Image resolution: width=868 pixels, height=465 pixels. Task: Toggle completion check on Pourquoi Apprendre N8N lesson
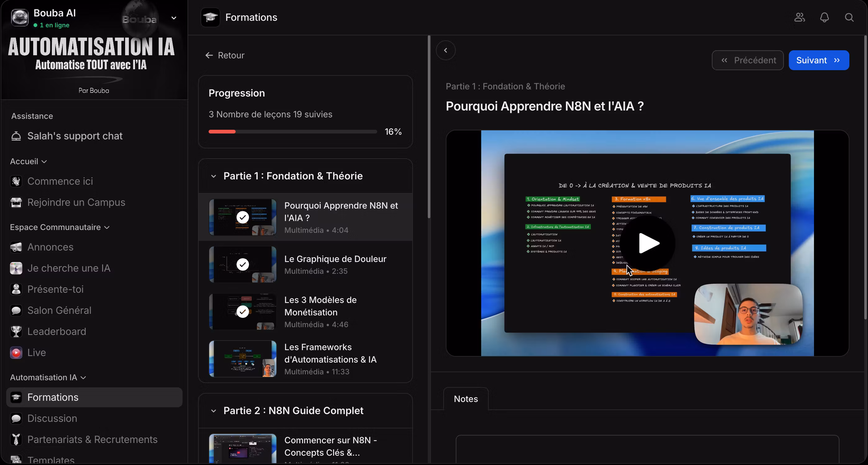point(242,217)
